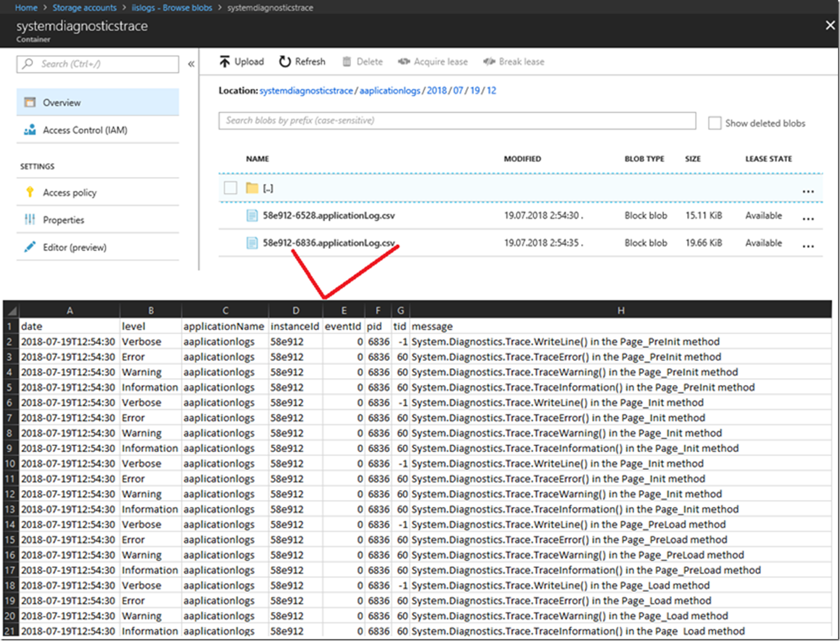Click modified date 19.07.2018 2:54:35

click(x=543, y=243)
